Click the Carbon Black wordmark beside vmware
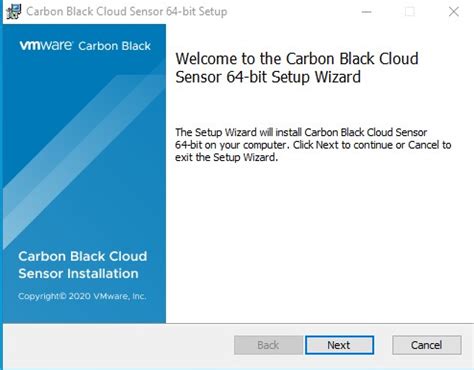 click(x=114, y=46)
